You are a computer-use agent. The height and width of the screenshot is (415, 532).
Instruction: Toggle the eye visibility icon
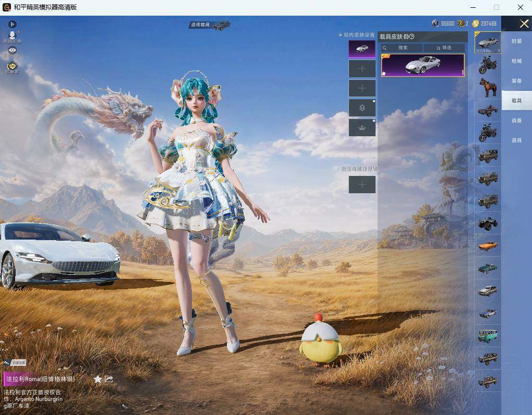pos(13,50)
